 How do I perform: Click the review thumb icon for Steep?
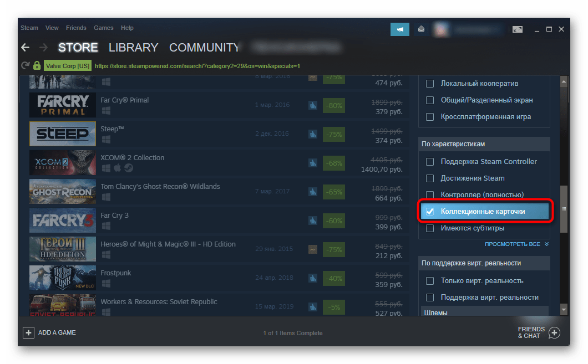click(313, 135)
